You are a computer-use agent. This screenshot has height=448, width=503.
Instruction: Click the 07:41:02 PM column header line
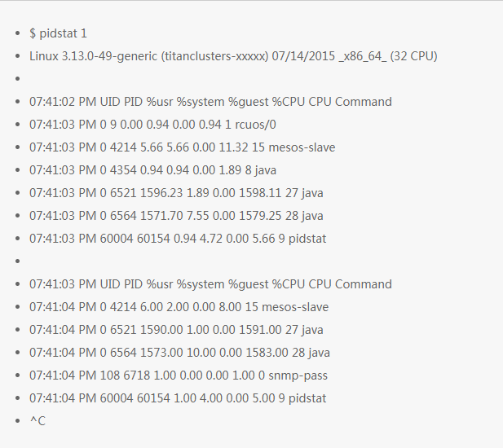pyautogui.click(x=210, y=102)
